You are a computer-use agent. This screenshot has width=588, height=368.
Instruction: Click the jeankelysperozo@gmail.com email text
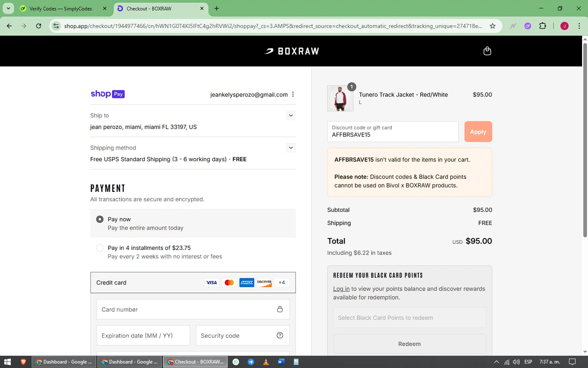(x=249, y=95)
